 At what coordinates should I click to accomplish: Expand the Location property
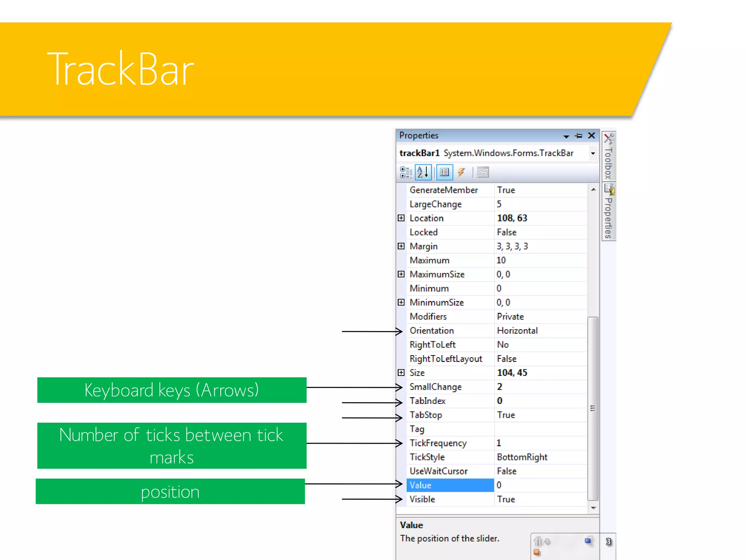(x=401, y=218)
